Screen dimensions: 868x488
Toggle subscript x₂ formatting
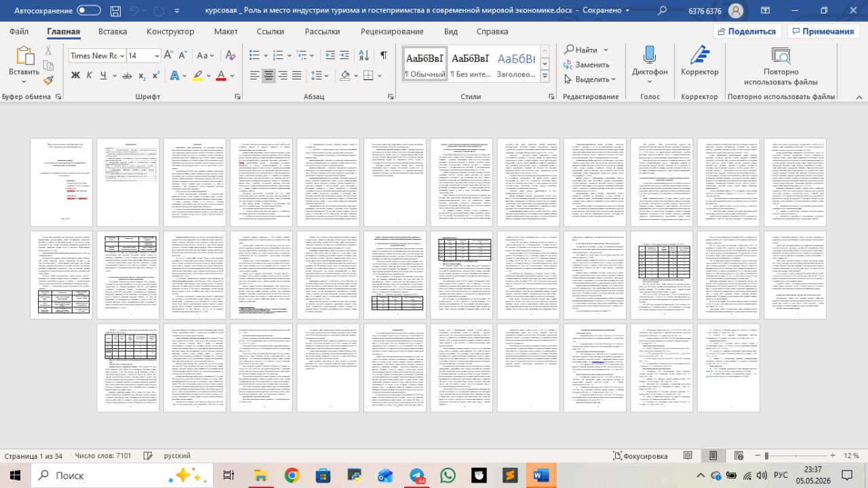coord(142,75)
